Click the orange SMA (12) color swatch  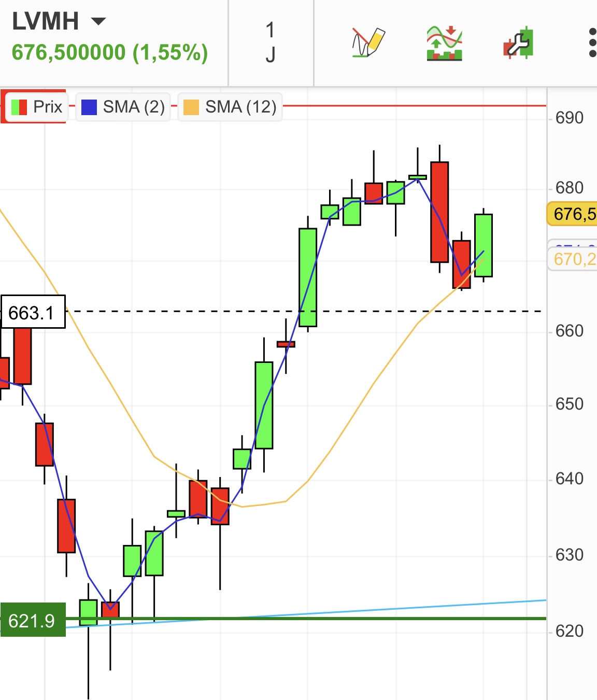pyautogui.click(x=191, y=107)
